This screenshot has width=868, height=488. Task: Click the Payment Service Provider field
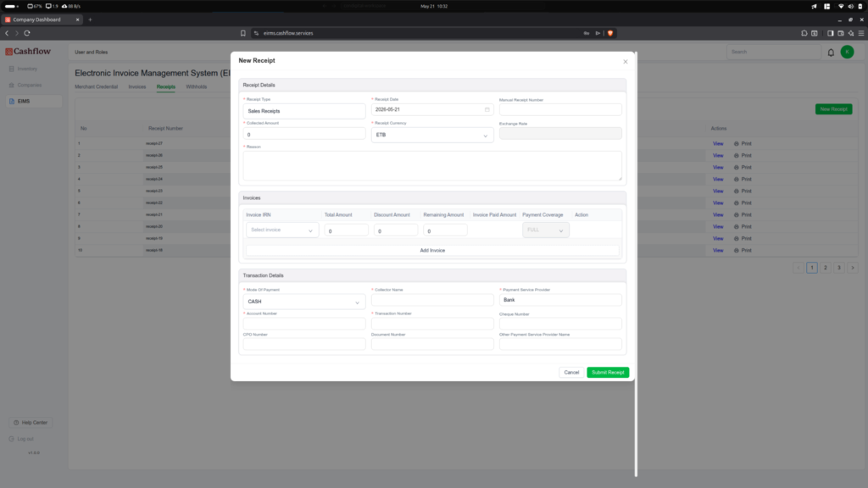[x=560, y=300]
